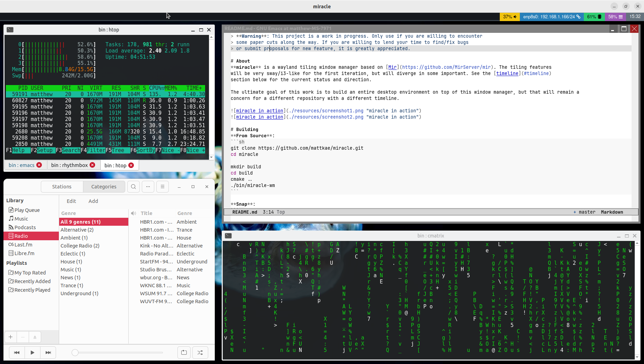
Task: Open Play Queue in the library
Action: (x=27, y=210)
